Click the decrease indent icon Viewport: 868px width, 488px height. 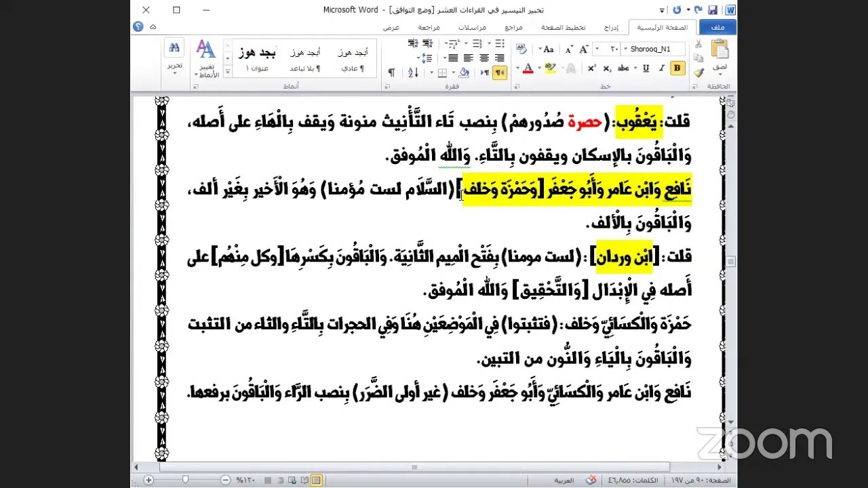click(428, 43)
